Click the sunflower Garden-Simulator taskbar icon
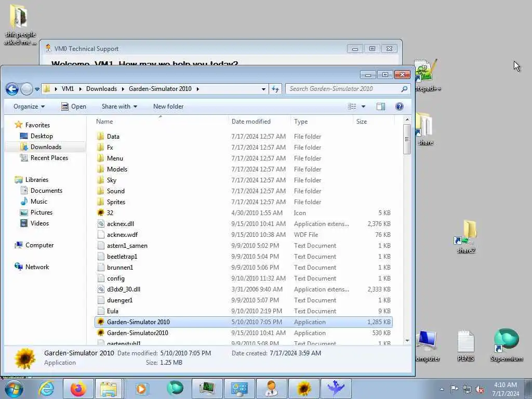Image resolution: width=532 pixels, height=399 pixels. 303,389
